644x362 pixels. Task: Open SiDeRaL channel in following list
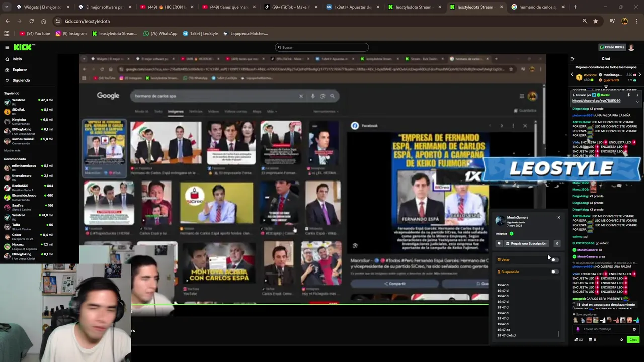point(30,111)
